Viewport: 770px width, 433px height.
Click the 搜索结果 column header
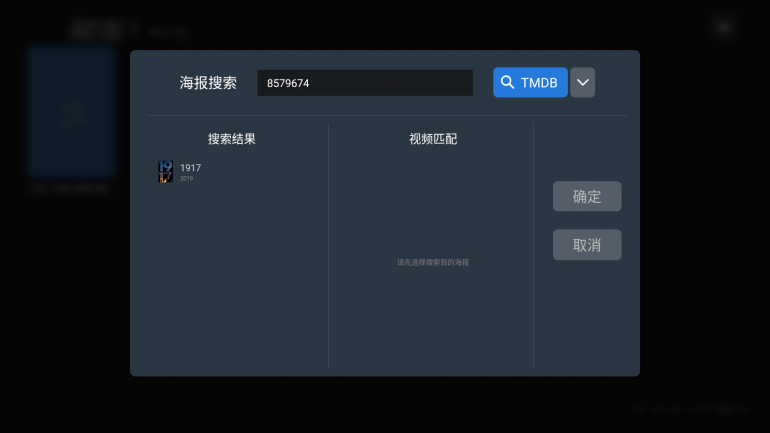(x=238, y=139)
